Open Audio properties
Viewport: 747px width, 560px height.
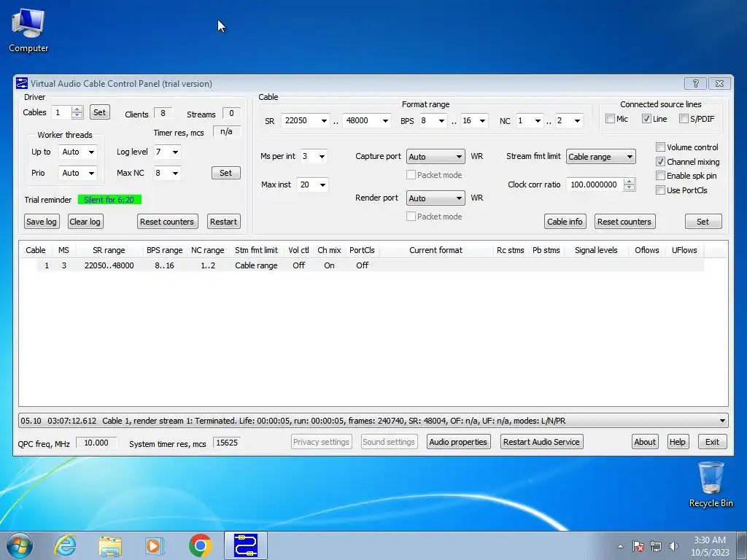(458, 442)
